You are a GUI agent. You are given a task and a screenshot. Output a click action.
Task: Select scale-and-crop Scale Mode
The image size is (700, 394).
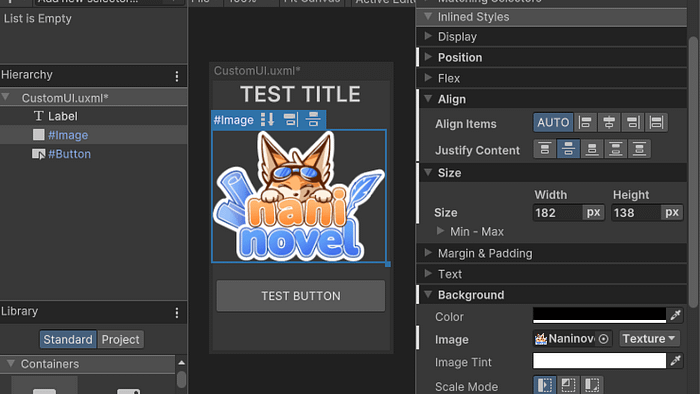[x=568, y=385]
